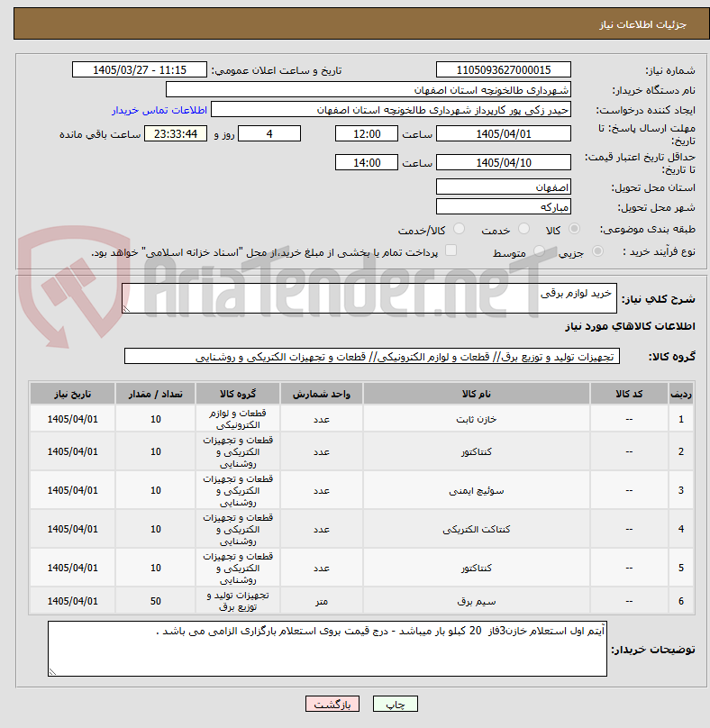Viewport: 710px width, 728px height.
Task: Open the اطلاعات تماس خریدار link
Action: [159, 110]
